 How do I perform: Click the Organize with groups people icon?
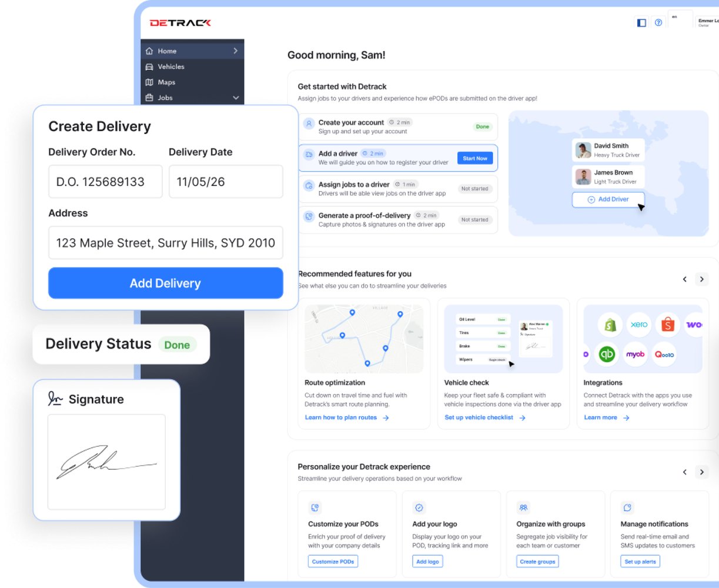523,507
